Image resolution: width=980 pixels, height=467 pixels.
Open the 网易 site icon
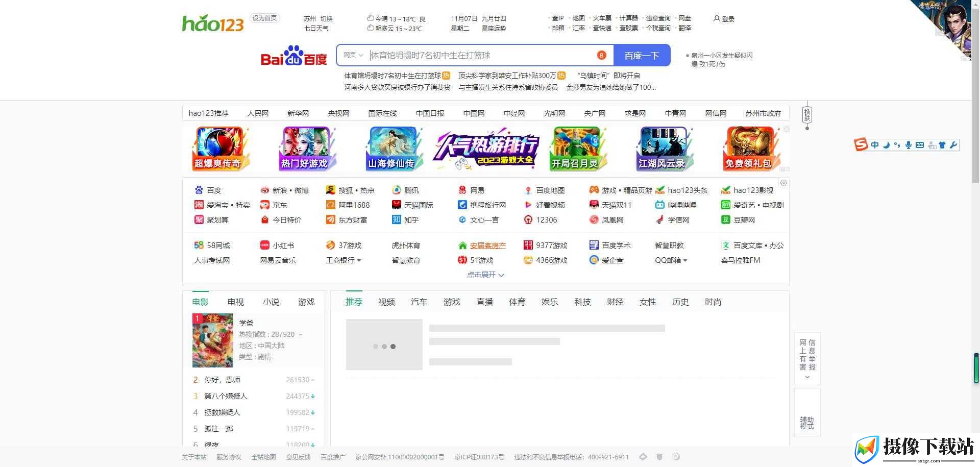coord(462,190)
